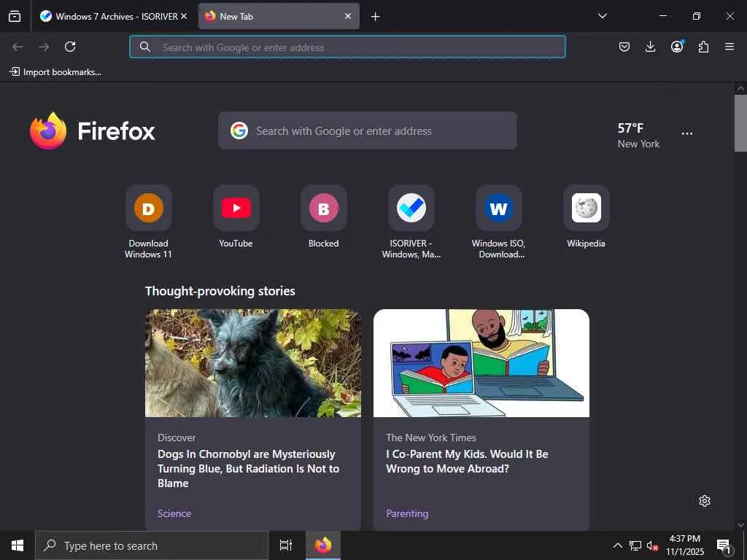This screenshot has width=747, height=560.
Task: Go forward with the forward arrow
Action: (44, 47)
